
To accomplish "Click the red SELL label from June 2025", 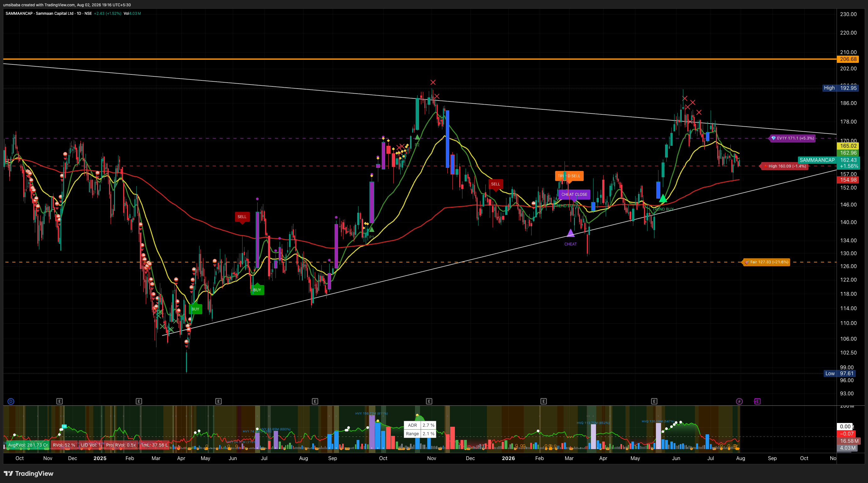I will 242,217.
